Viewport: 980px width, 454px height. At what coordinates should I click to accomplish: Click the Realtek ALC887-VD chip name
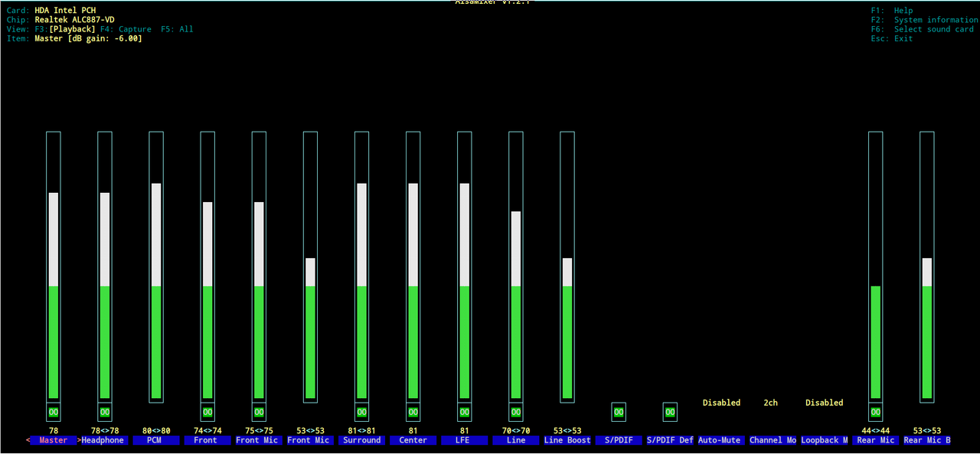pyautogui.click(x=74, y=20)
